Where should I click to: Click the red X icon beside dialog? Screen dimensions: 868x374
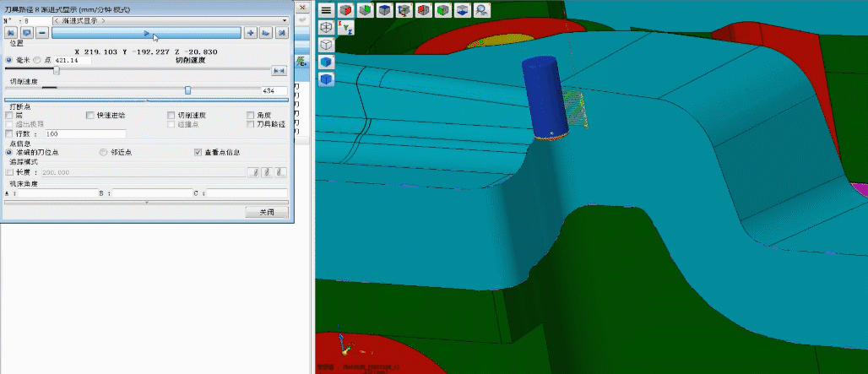tap(301, 8)
